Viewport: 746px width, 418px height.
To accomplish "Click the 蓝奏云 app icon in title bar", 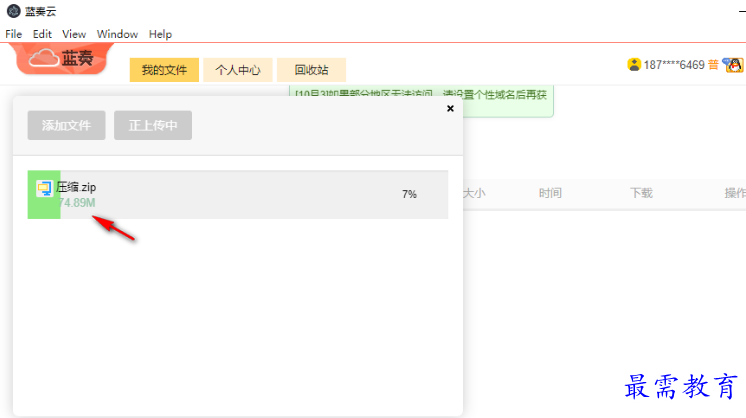I will pos(13,11).
